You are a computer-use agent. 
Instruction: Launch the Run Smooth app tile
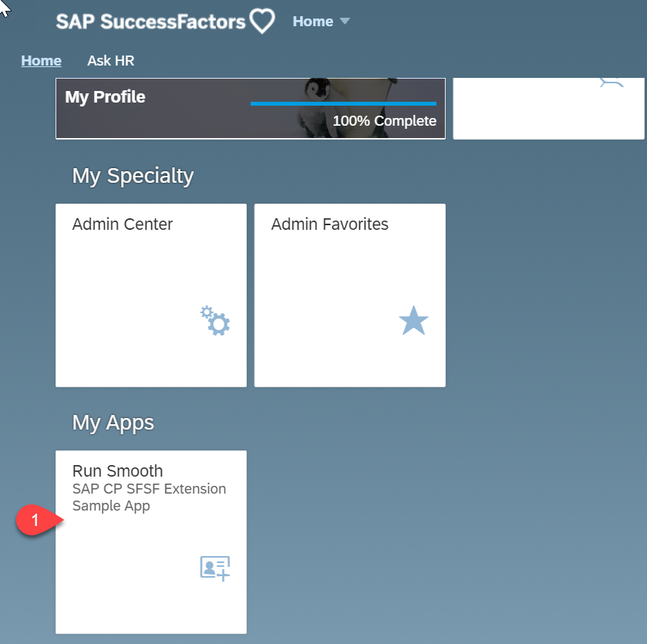pyautogui.click(x=151, y=542)
